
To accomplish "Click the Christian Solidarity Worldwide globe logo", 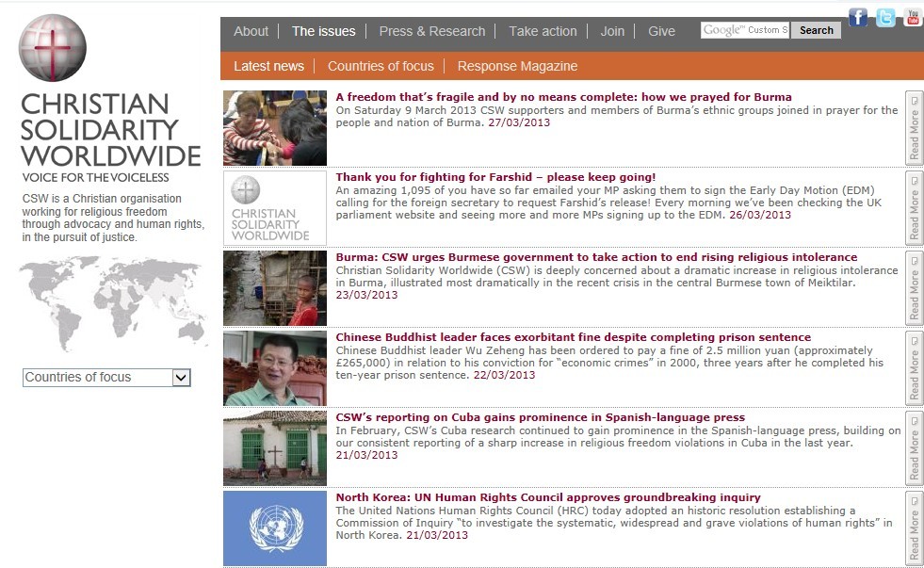I will click(x=53, y=48).
